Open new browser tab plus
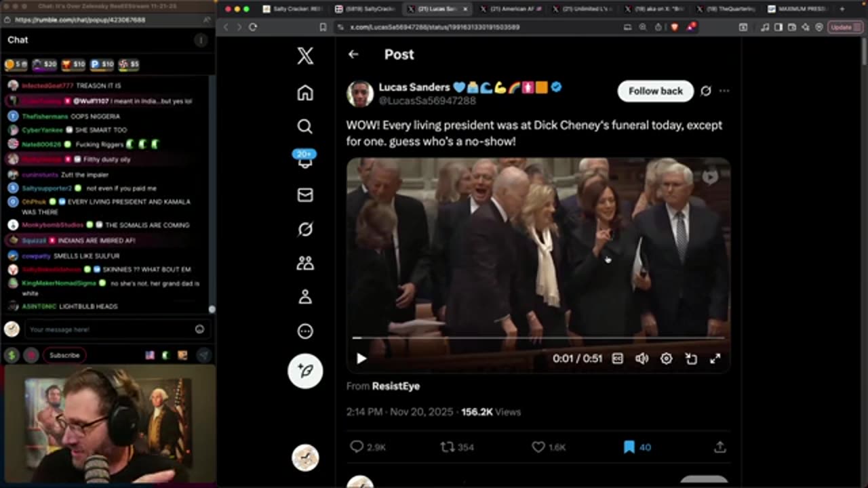Screen dimensions: 868x488 842,9
